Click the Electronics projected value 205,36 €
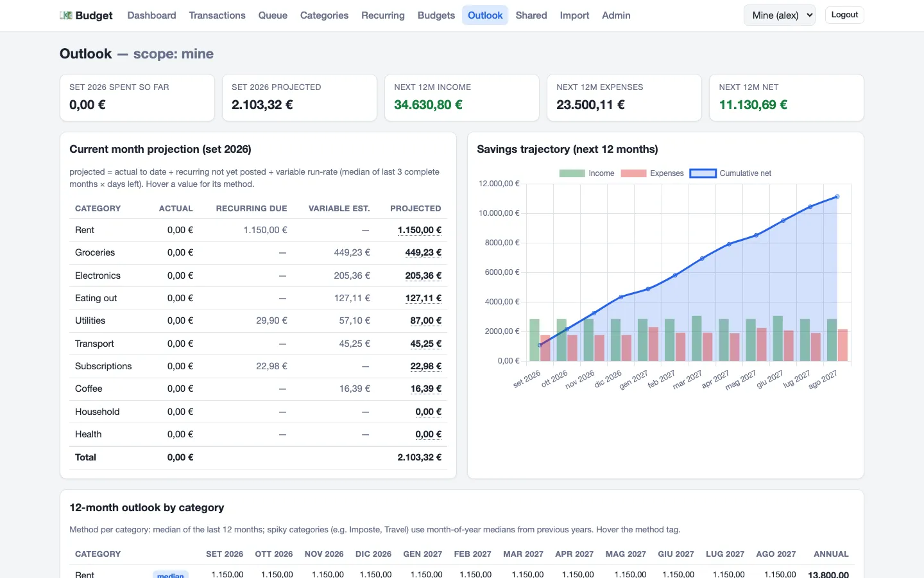The width and height of the screenshot is (924, 578). 424,276
